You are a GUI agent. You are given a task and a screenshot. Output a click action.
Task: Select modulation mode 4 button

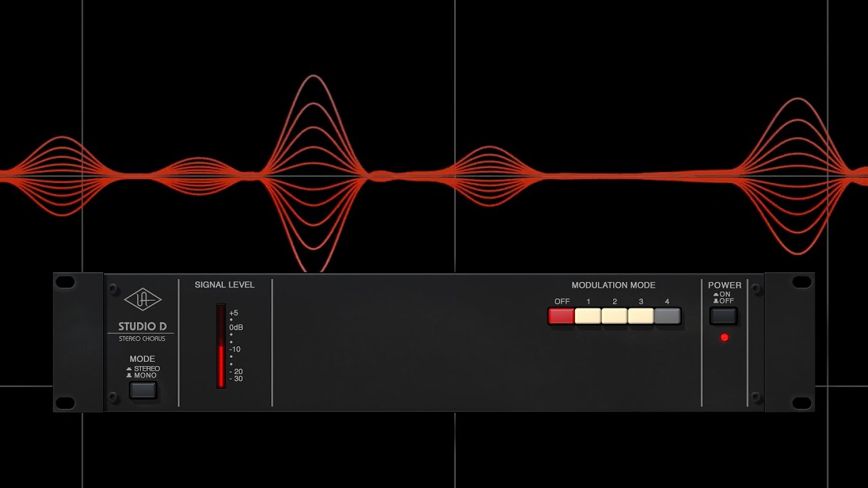coord(667,316)
